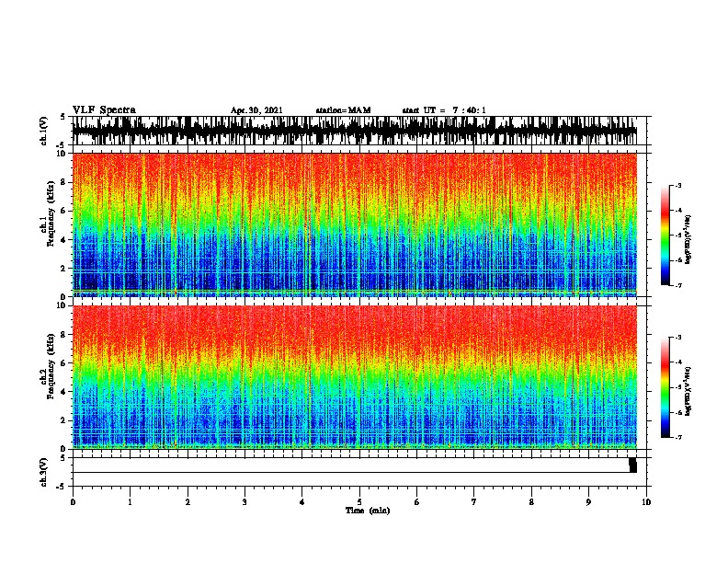Click the ch.2 colorbar log(PSD) label
The image size is (728, 563).
coord(688,391)
